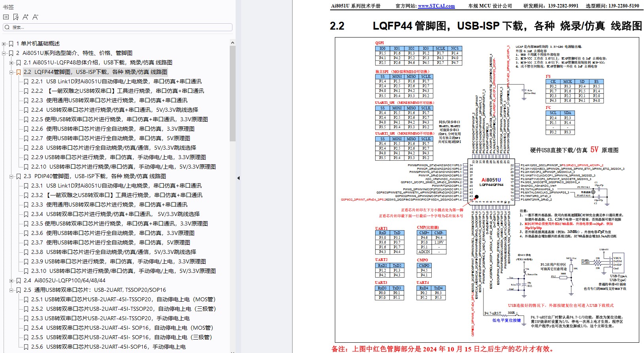644x353 pixels.
Task: Go to bookmark 2.5.2 TSSOP20 自动停电上电（三极管）
Action: click(124, 309)
